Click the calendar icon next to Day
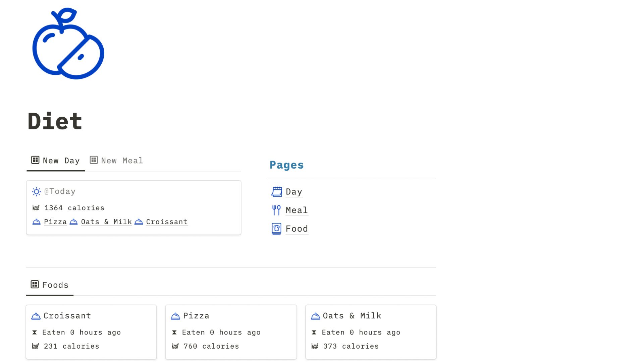Image resolution: width=644 pixels, height=362 pixels. pos(276,192)
